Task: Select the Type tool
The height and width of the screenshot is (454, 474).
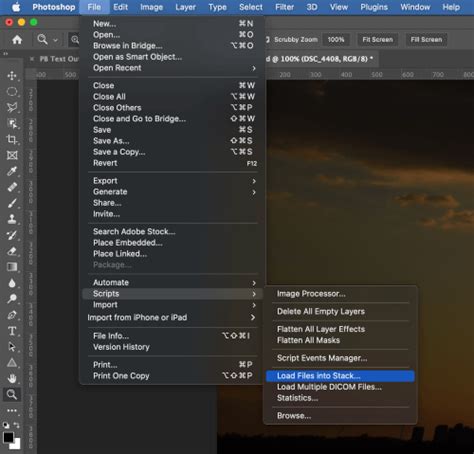Action: 12,331
